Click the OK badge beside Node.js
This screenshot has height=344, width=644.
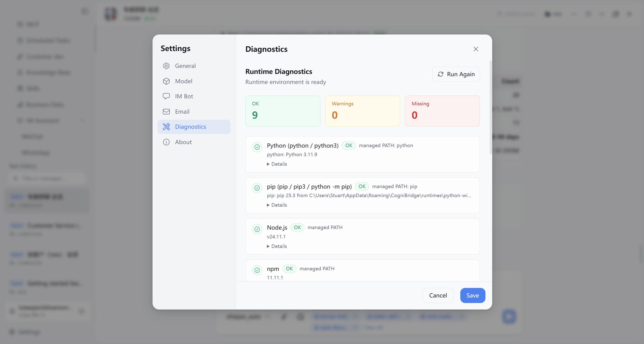(x=297, y=227)
